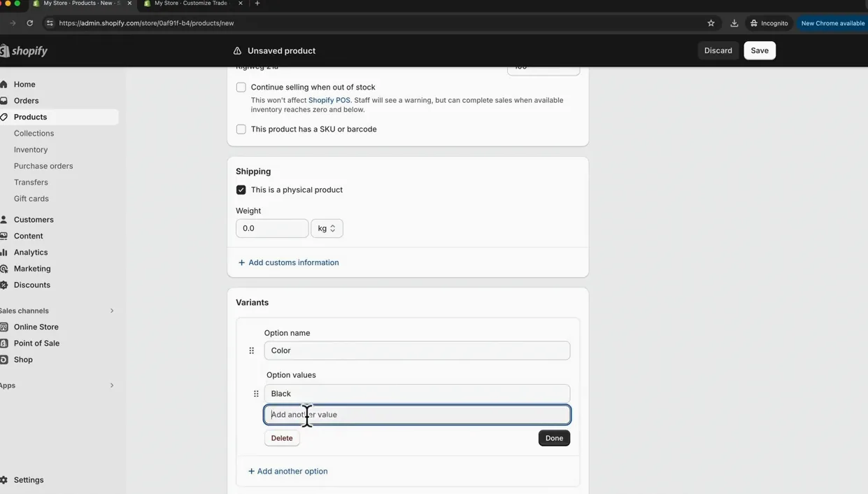Close the My Store Products tab
This screenshot has width=868, height=494.
(129, 3)
